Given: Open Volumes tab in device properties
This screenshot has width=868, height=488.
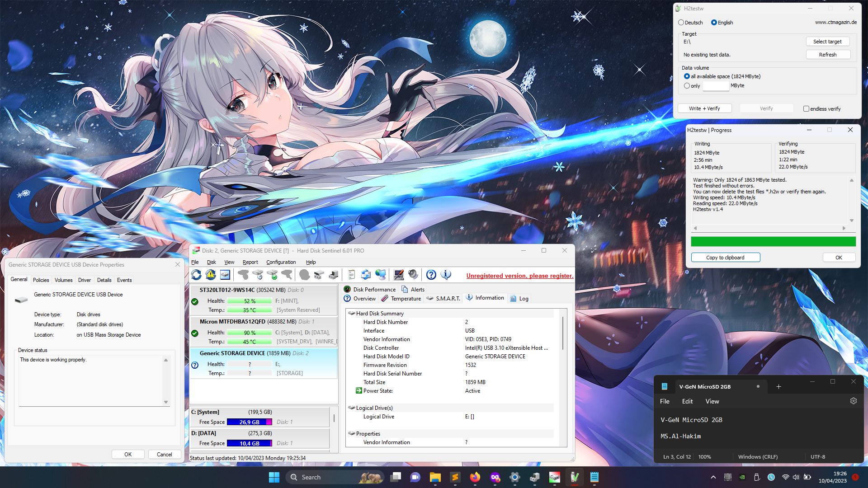Looking at the screenshot, I should pos(63,280).
